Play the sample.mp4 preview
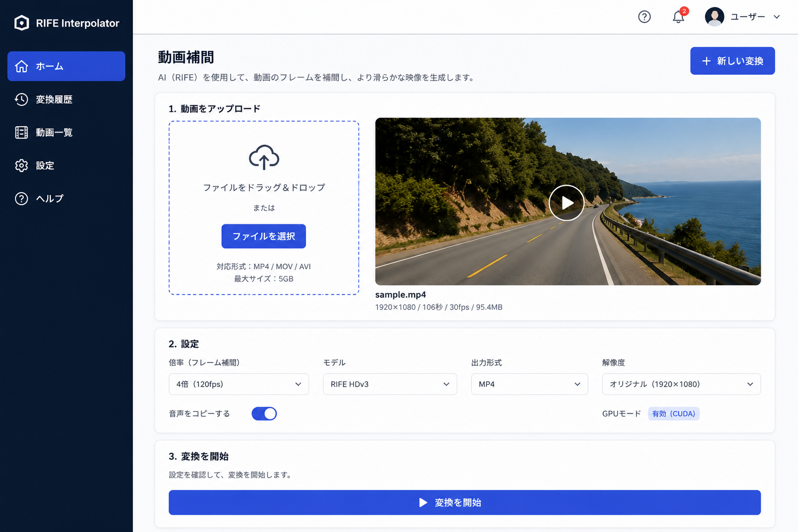Screen dimensions: 798x532 coord(566,203)
